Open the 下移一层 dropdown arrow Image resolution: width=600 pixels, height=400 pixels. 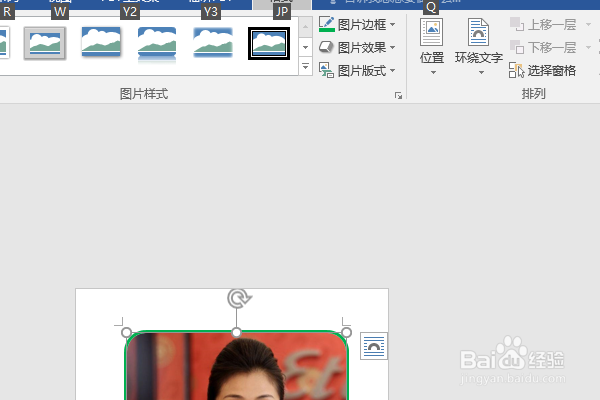(x=589, y=48)
